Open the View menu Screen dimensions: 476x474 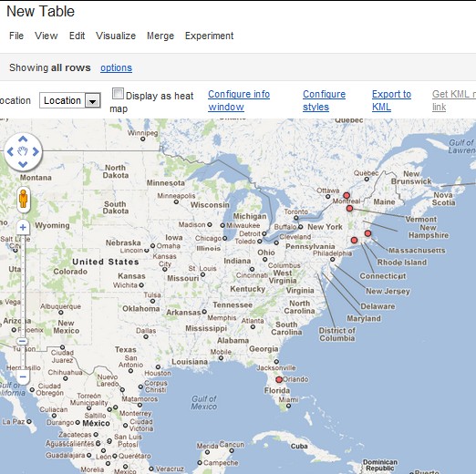tap(47, 36)
